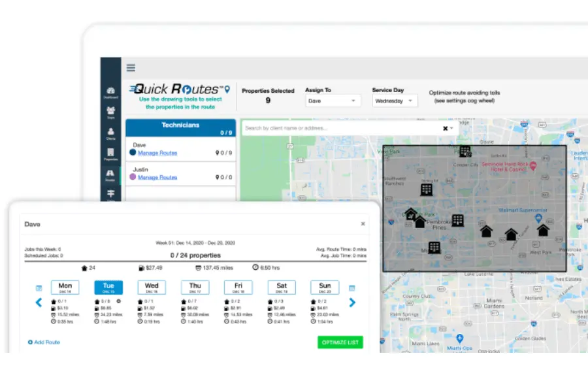Click Manage Routes link for Dave
The image size is (588, 392).
(x=157, y=153)
